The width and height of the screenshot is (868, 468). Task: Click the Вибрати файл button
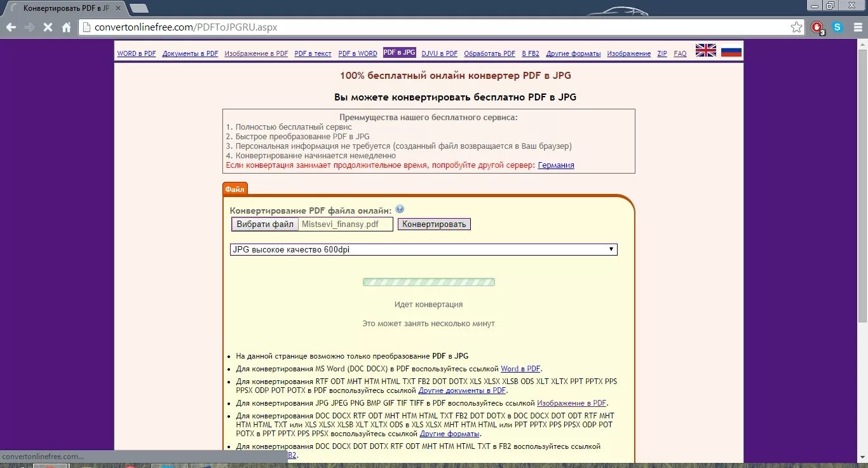[265, 224]
